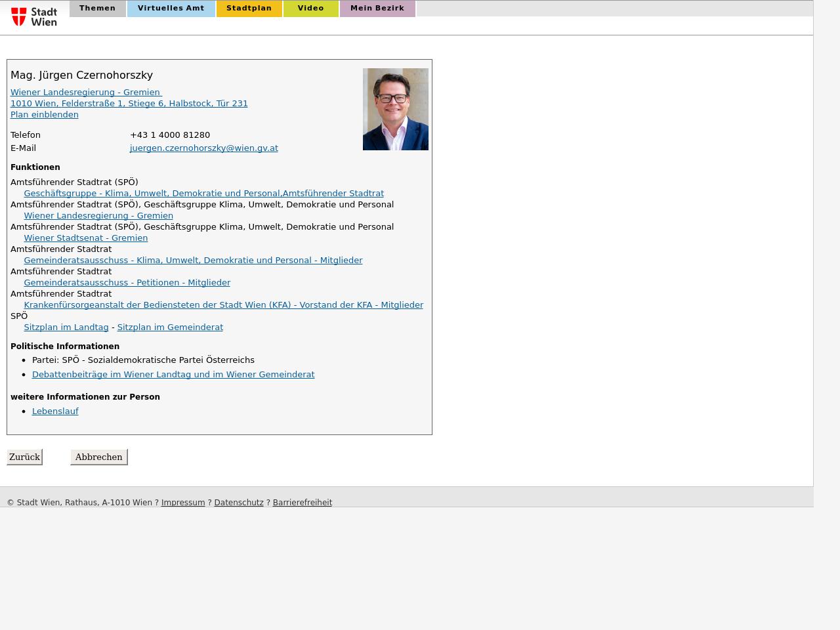
Task: Open the Lebenslauf link
Action: [x=55, y=411]
